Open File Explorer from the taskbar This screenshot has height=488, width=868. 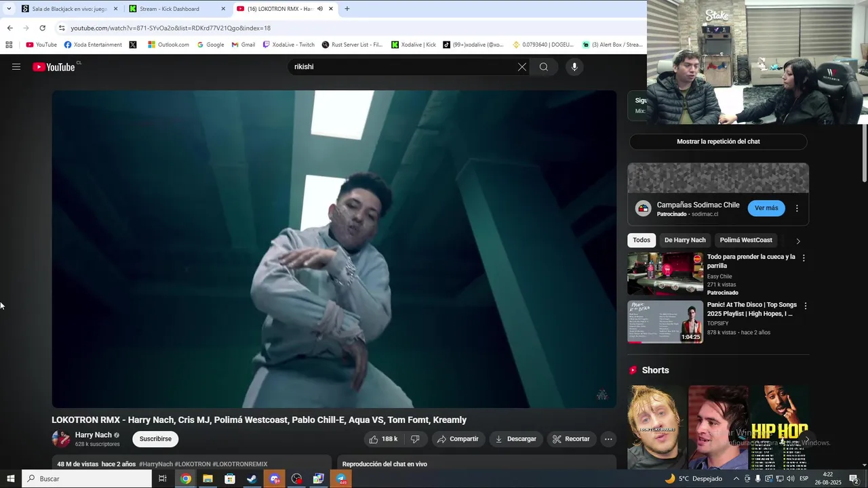[x=208, y=479]
